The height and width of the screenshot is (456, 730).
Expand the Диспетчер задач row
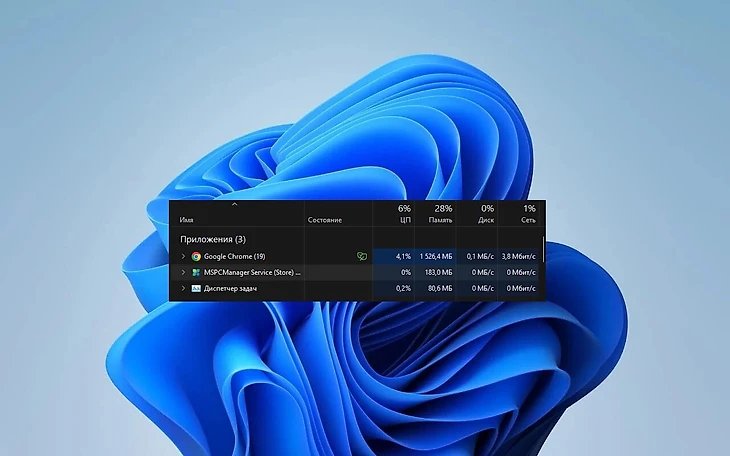click(183, 288)
